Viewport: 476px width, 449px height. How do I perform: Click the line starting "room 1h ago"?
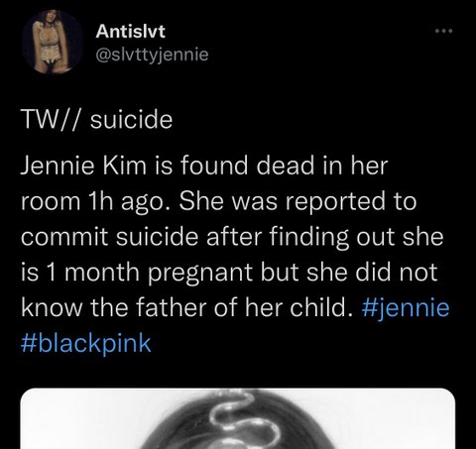[x=218, y=201]
